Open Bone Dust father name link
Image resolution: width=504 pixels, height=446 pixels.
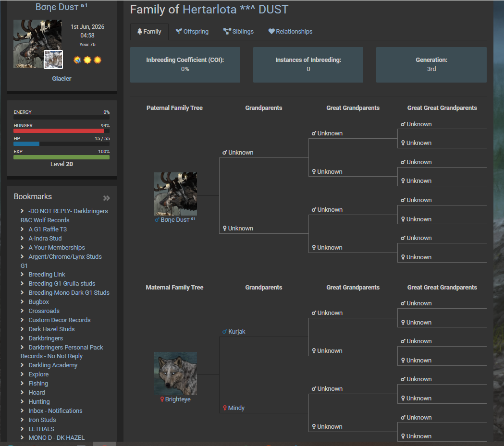(178, 219)
